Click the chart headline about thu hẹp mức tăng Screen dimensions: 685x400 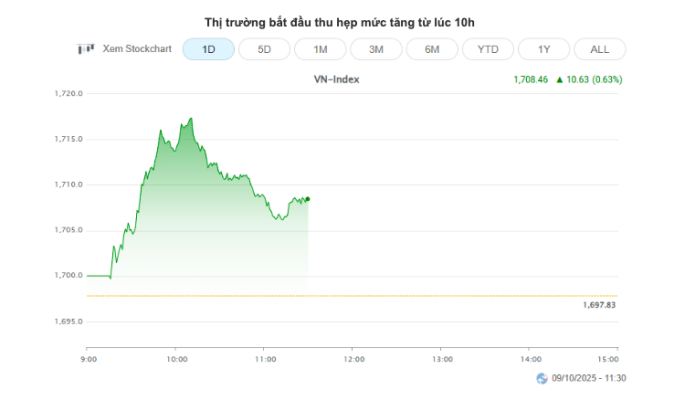click(342, 19)
